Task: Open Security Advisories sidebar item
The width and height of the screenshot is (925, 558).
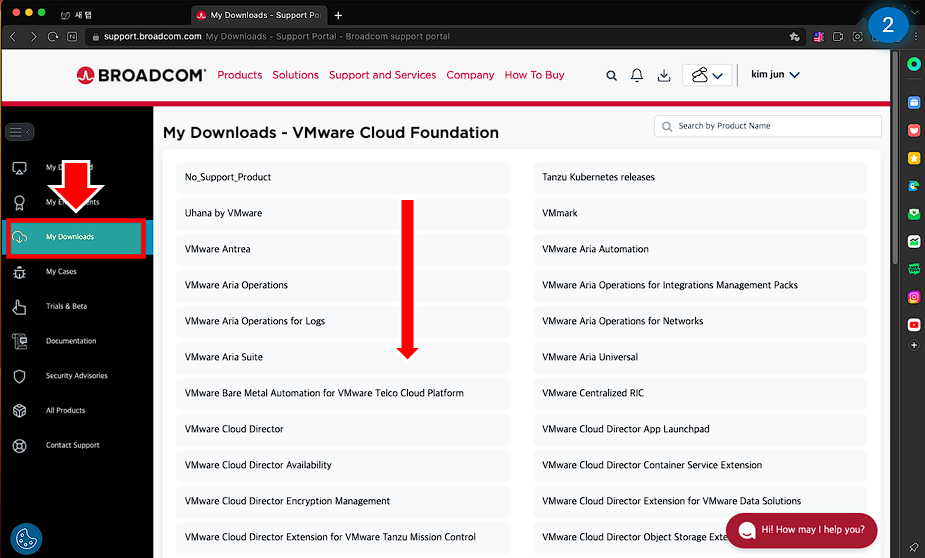Action: point(77,376)
